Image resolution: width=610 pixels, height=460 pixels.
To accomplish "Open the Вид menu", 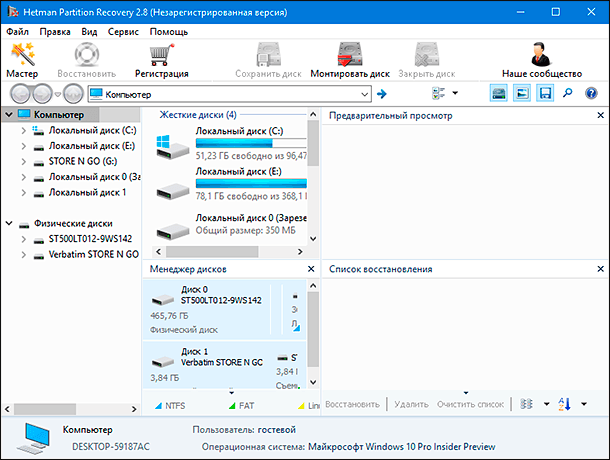I will [89, 32].
